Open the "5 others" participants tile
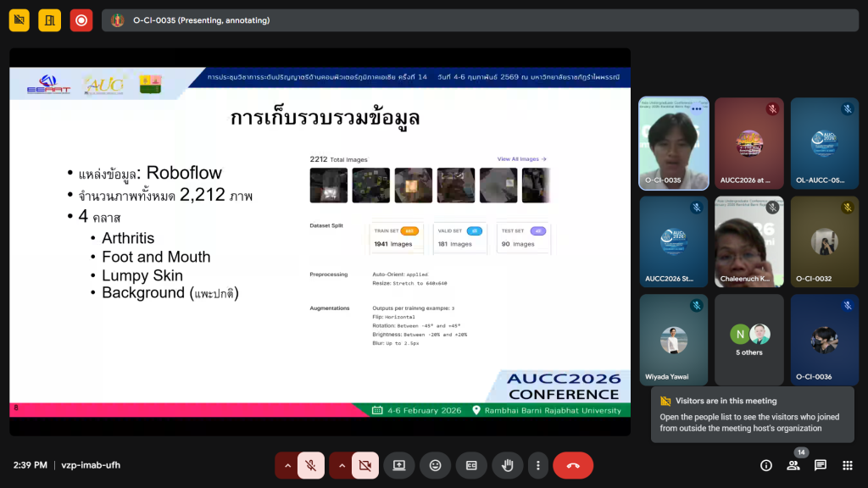 pos(749,340)
